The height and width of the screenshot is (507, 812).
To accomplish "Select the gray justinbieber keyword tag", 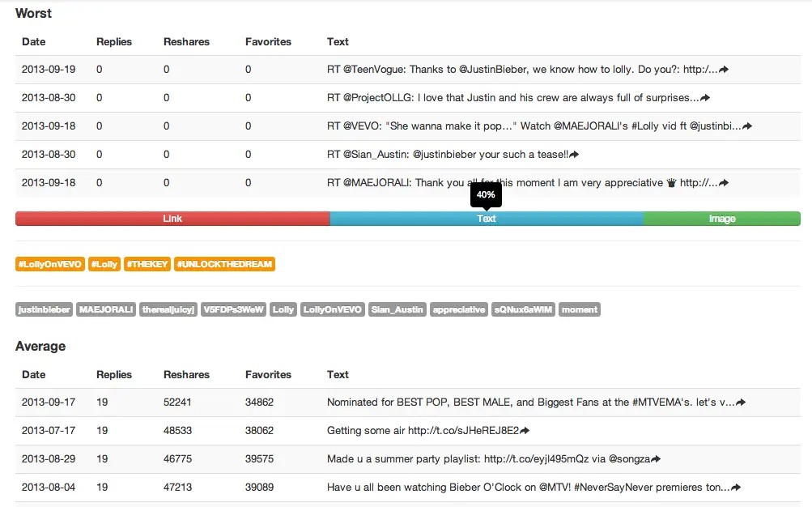I will coord(45,309).
